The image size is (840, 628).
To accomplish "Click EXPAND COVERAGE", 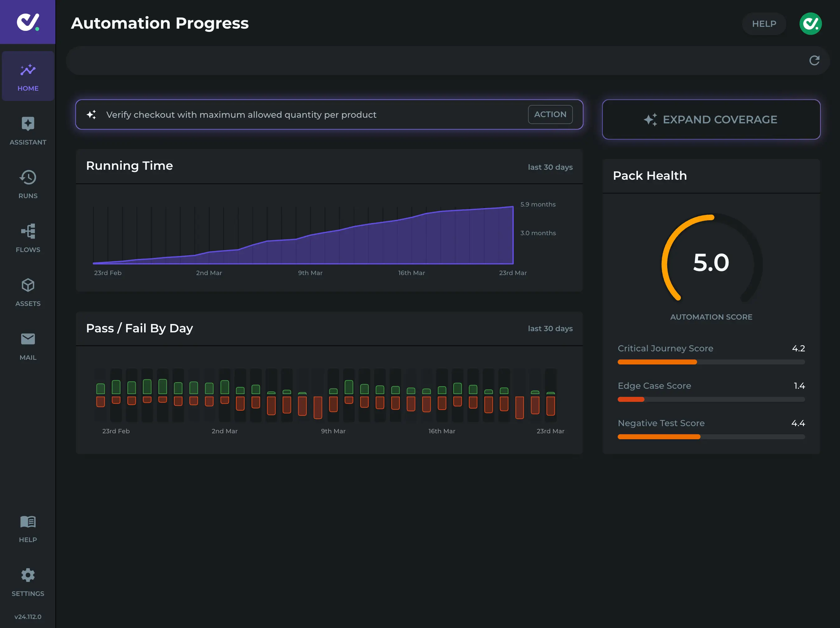I will coord(711,119).
